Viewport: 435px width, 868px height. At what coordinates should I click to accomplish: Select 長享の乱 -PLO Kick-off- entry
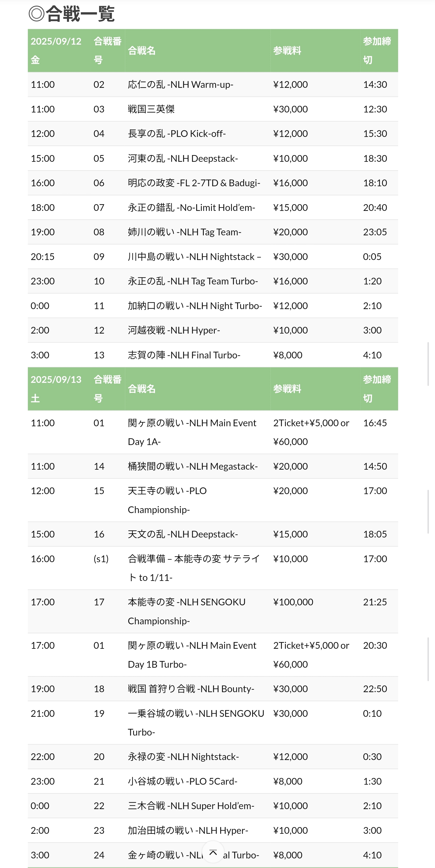coord(213,134)
